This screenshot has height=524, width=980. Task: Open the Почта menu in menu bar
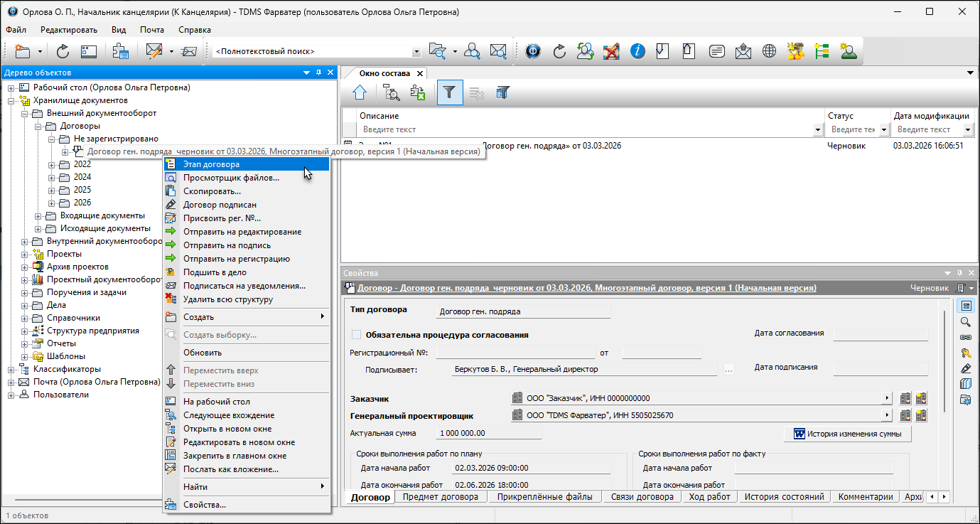(x=152, y=30)
